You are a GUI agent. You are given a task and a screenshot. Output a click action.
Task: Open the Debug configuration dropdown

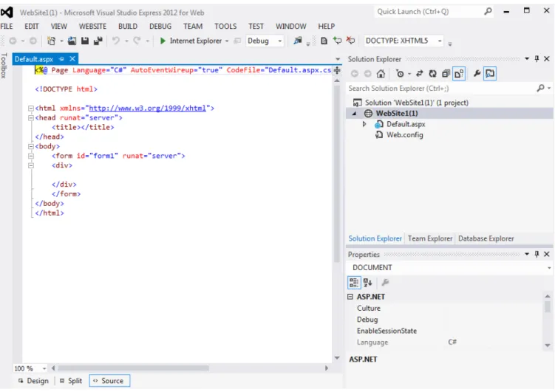click(x=265, y=41)
